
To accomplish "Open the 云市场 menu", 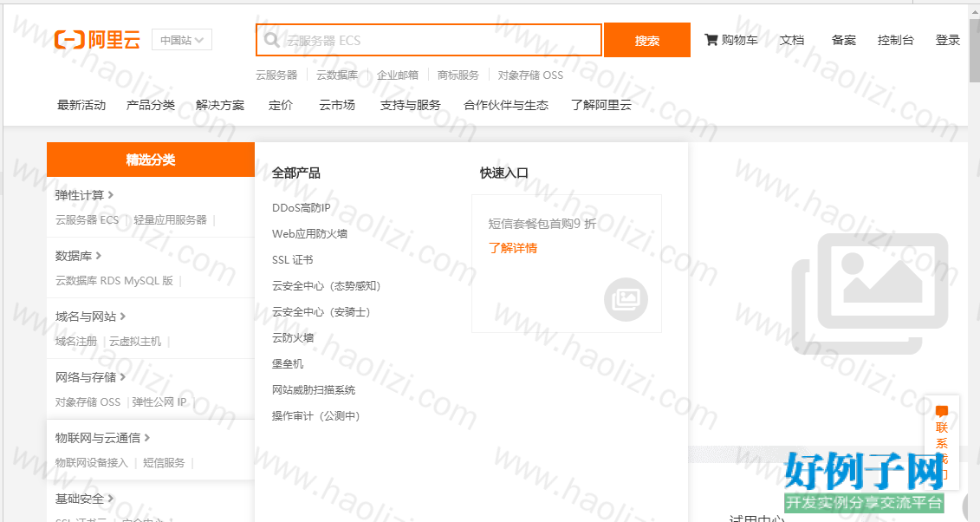I will click(x=337, y=105).
